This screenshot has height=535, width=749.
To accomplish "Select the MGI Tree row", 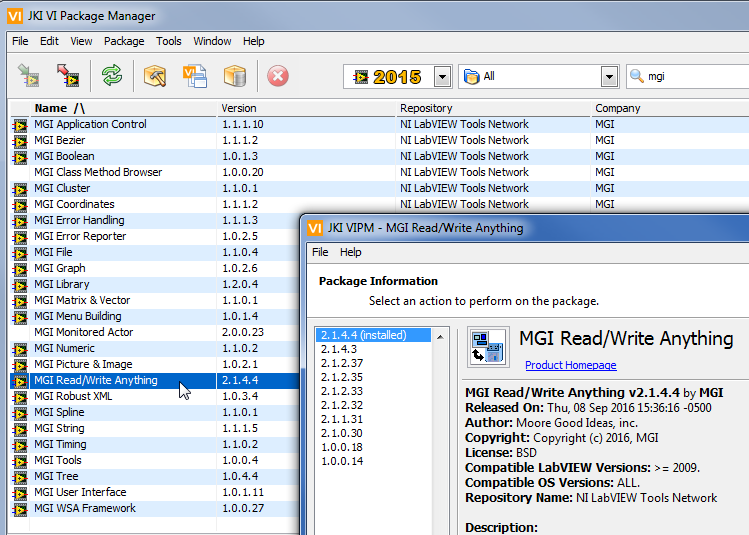I will tap(155, 476).
